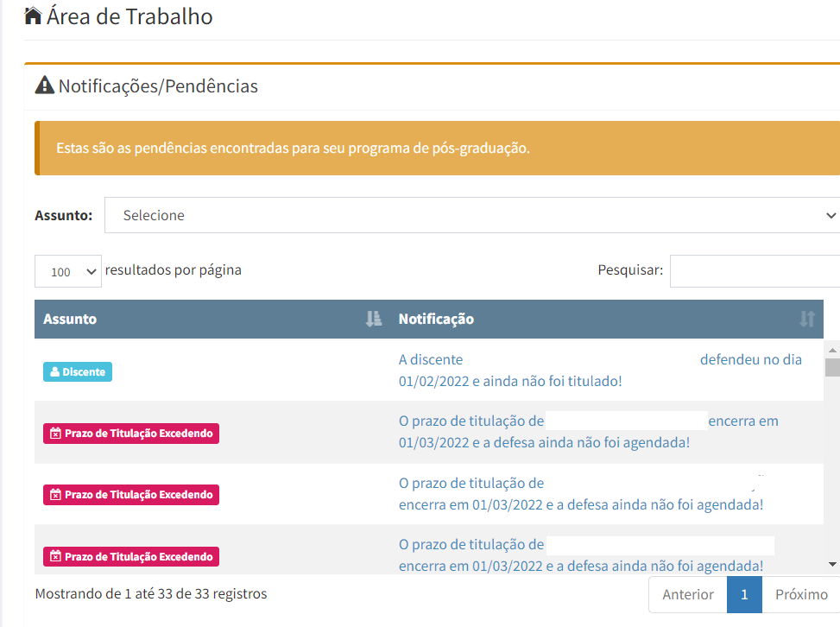Click the notifications list scrollbar thumb

tap(831, 368)
